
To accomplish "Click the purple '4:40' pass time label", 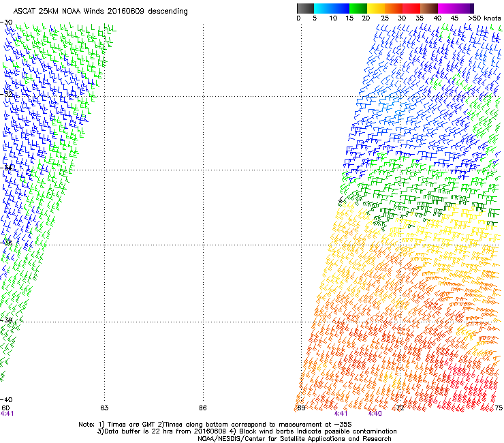I will coord(375,414).
